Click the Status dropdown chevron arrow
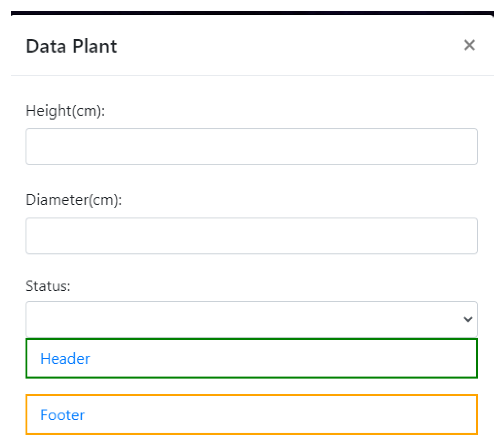 468,319
